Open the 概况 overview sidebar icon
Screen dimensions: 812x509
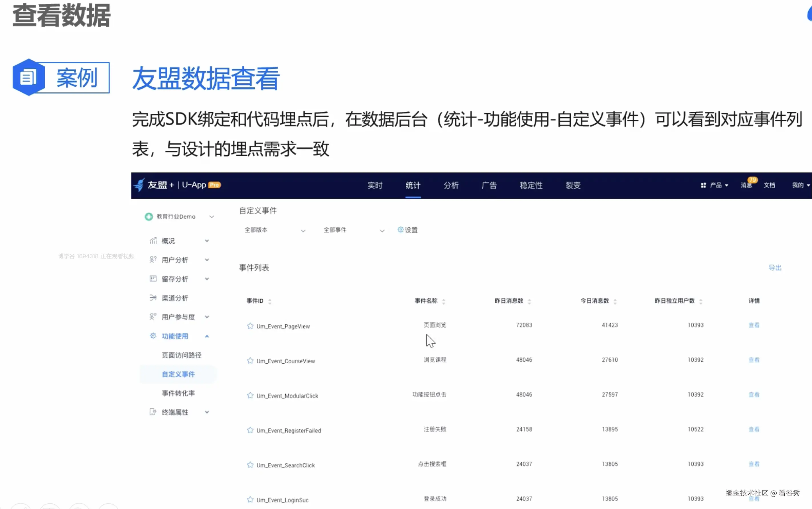[153, 240]
